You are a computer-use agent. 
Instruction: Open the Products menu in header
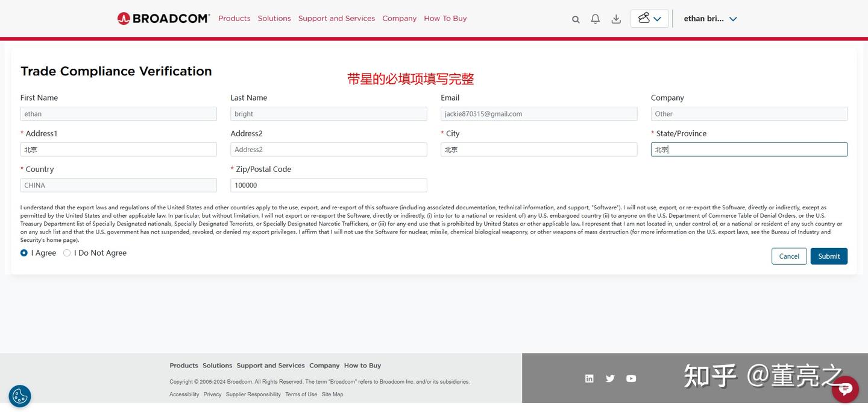tap(234, 18)
